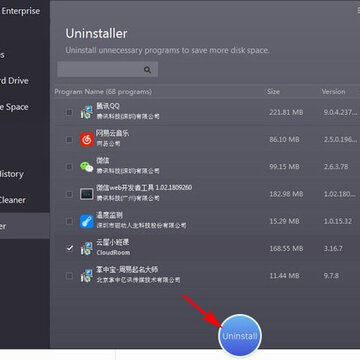Click the round blue Uninstall button
Image resolution: width=360 pixels, height=360 pixels.
(x=240, y=336)
